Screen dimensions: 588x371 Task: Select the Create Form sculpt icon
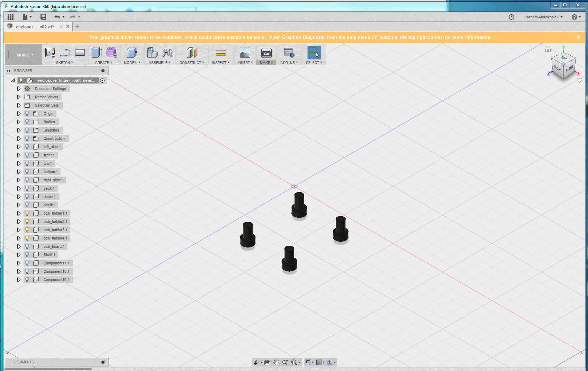click(x=111, y=53)
